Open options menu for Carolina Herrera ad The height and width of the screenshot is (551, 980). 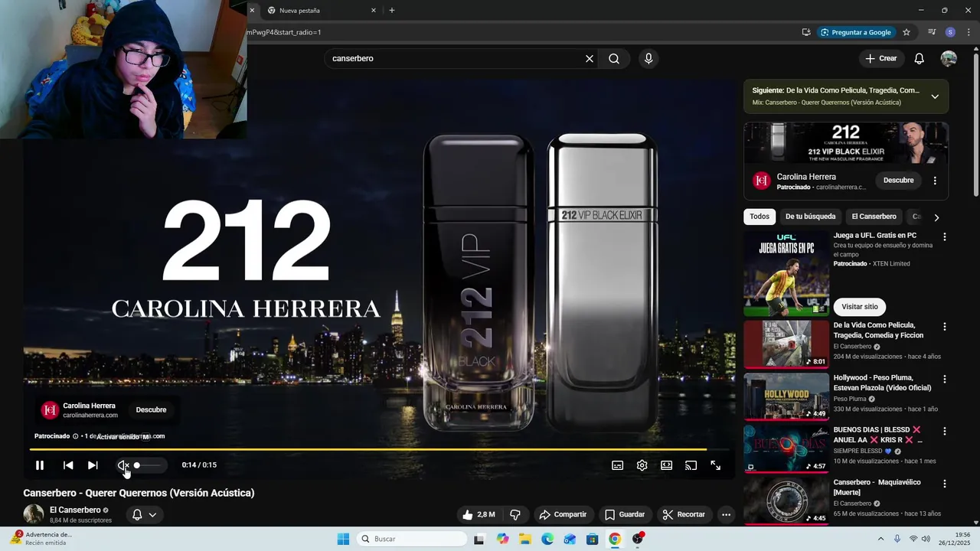coord(935,181)
